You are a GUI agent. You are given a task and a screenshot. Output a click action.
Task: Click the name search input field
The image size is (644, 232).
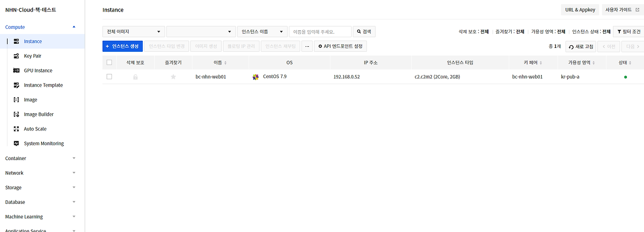[320, 32]
